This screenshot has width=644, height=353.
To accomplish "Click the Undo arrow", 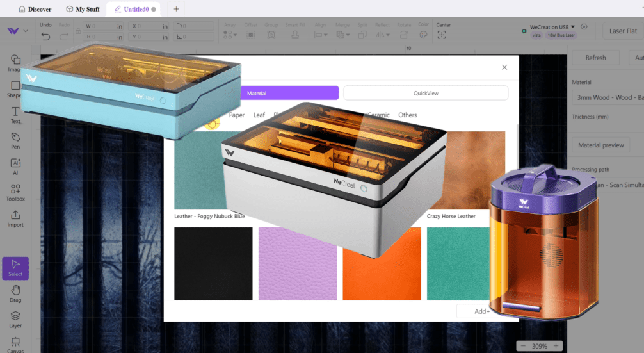I will (45, 36).
